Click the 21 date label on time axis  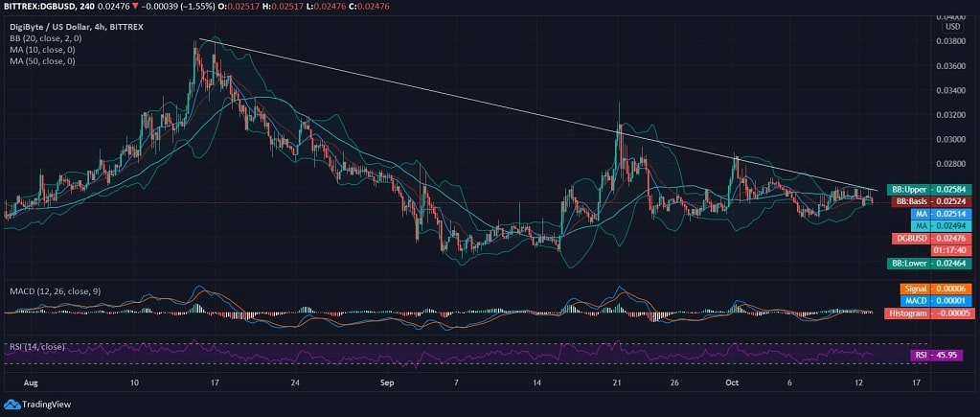click(618, 382)
